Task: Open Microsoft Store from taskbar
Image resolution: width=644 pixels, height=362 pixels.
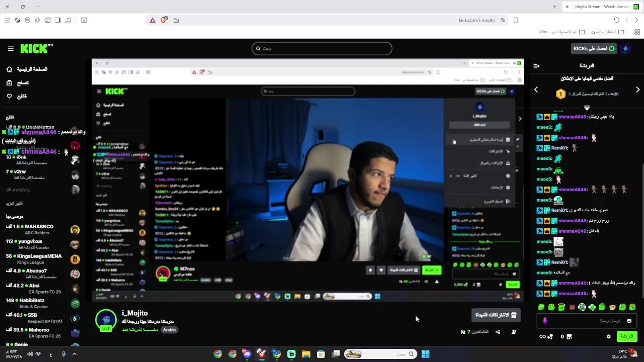Action: [321, 354]
